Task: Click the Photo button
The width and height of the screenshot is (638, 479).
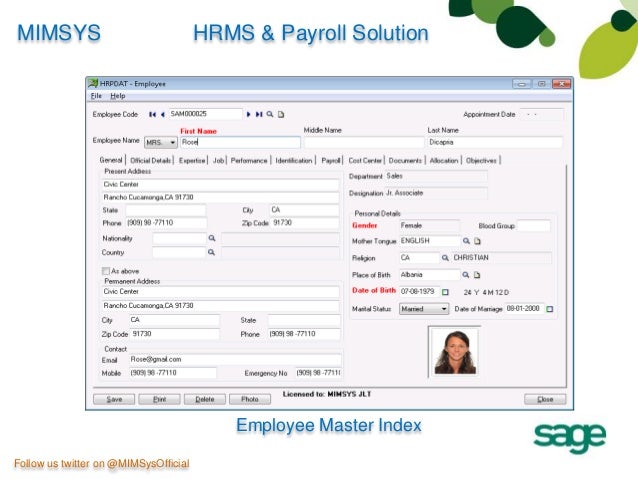Action: pos(250,399)
